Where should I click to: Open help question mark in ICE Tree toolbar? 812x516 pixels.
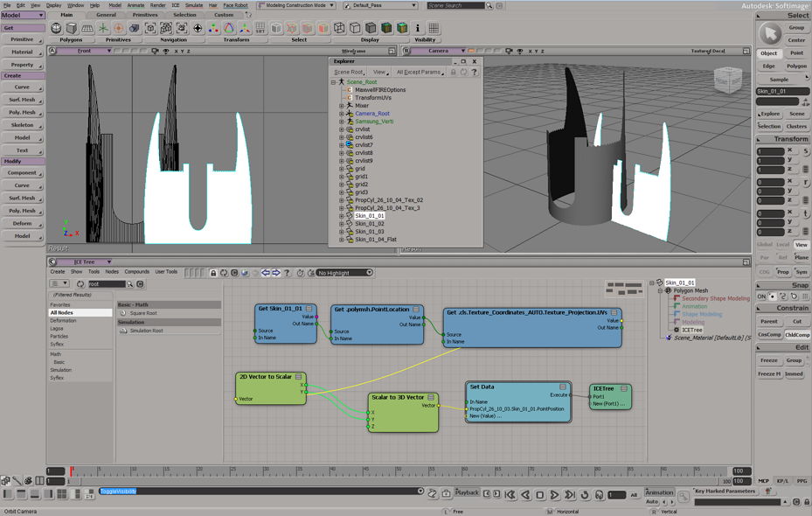click(x=287, y=273)
